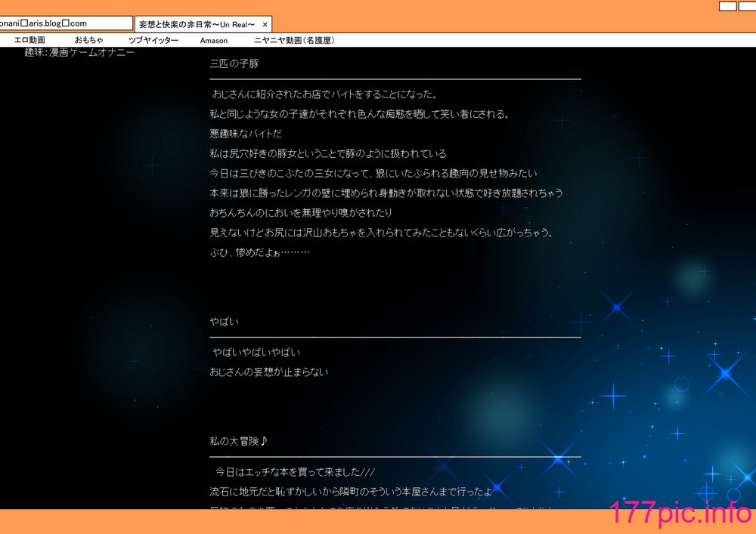Screen dimensions: 756x534
Task: Open the ツブヤイッター bookmark
Action: (153, 41)
